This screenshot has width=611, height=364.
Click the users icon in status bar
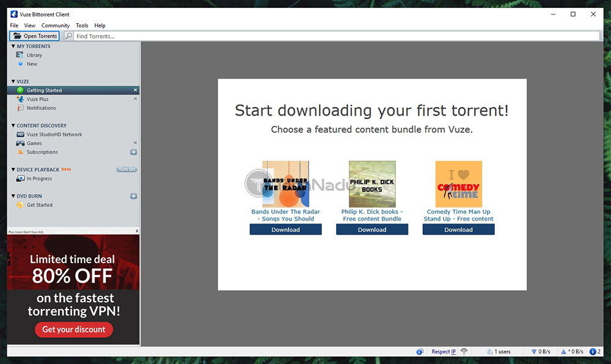490,352
